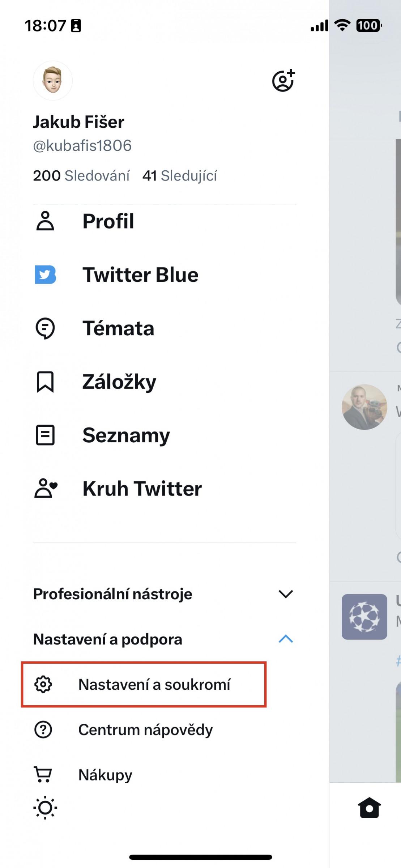Click the Témata speech bubble icon

pyautogui.click(x=45, y=328)
